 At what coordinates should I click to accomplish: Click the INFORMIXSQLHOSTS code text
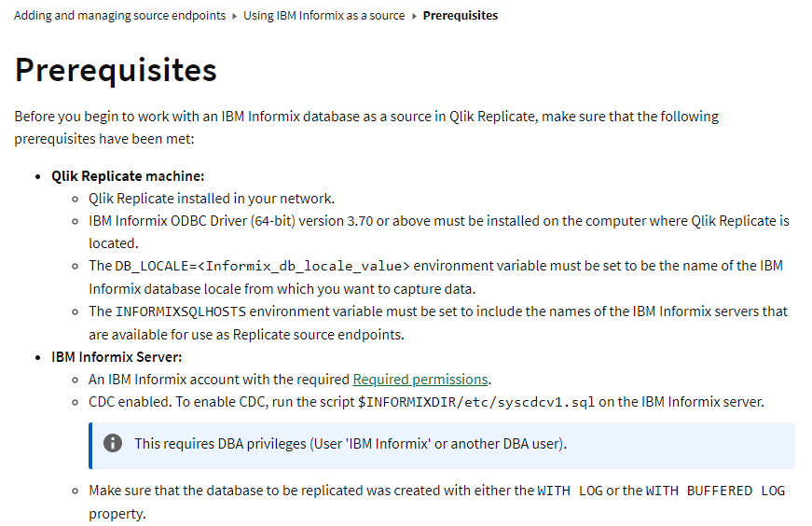point(181,311)
